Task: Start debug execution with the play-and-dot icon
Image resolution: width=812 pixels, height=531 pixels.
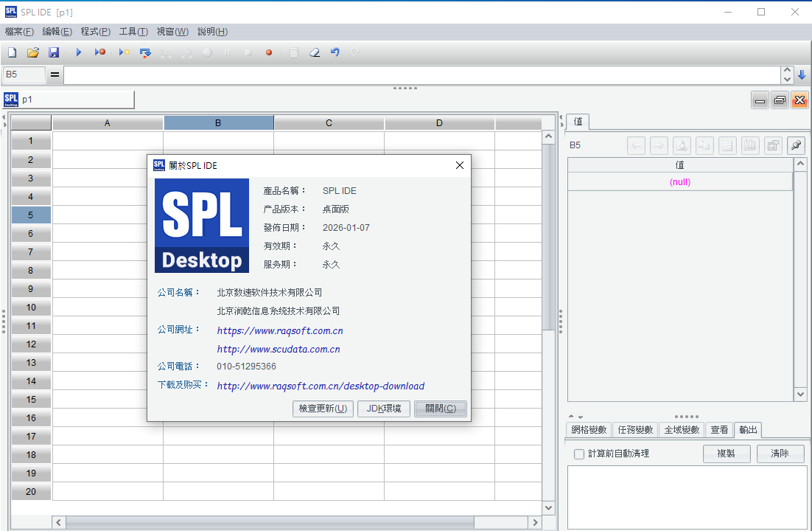Action: tap(100, 52)
